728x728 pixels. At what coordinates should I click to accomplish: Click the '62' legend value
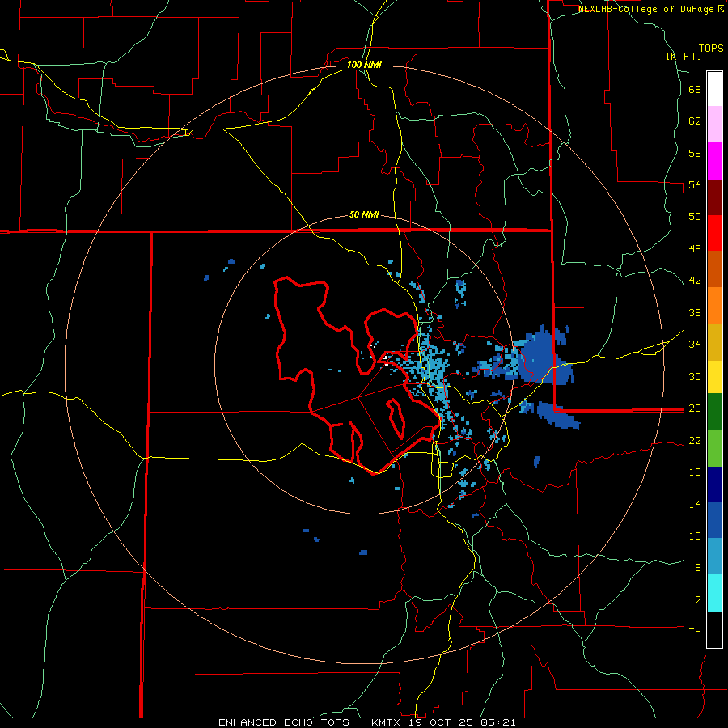[695, 121]
